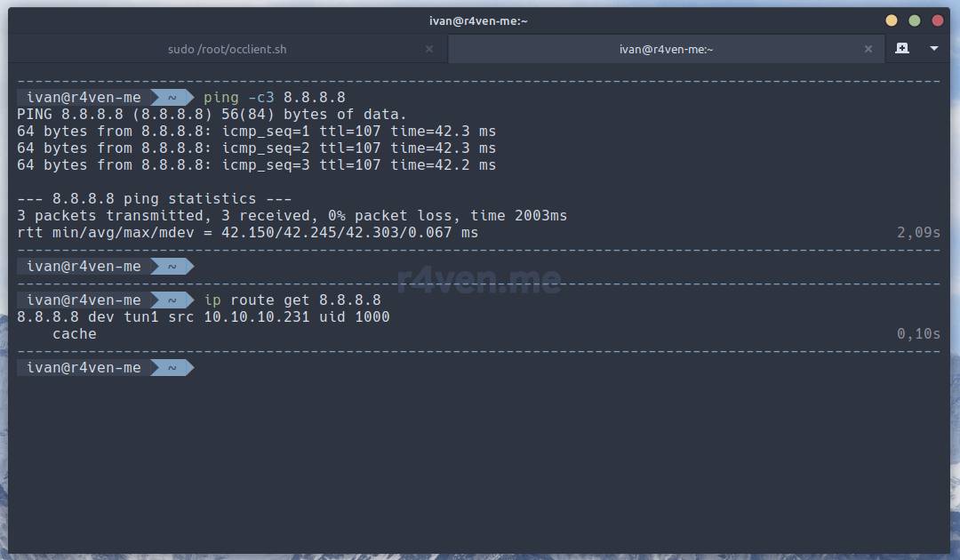Close the terminal with the red button
Image resolution: width=960 pixels, height=560 pixels.
(937, 20)
